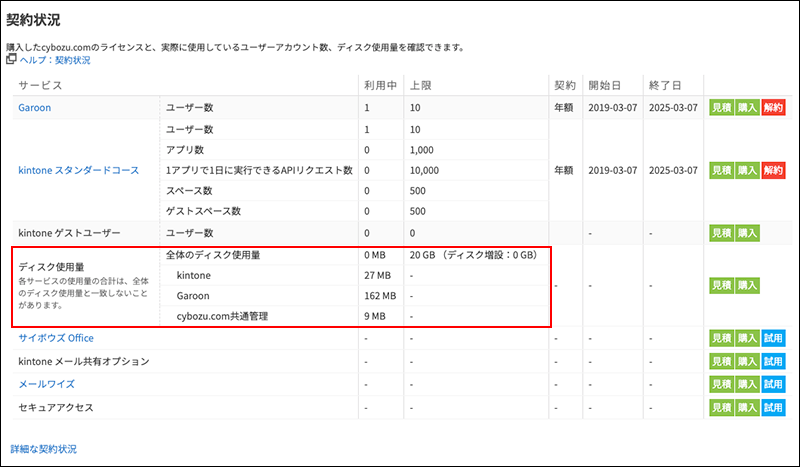Start 試用 for サイボウズ Office

click(x=773, y=337)
